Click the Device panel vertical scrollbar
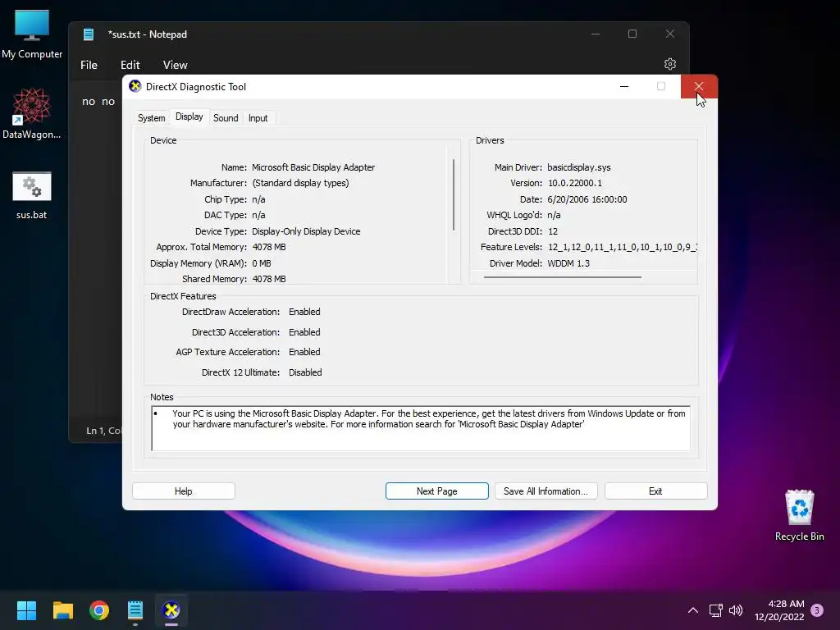 tap(453, 195)
